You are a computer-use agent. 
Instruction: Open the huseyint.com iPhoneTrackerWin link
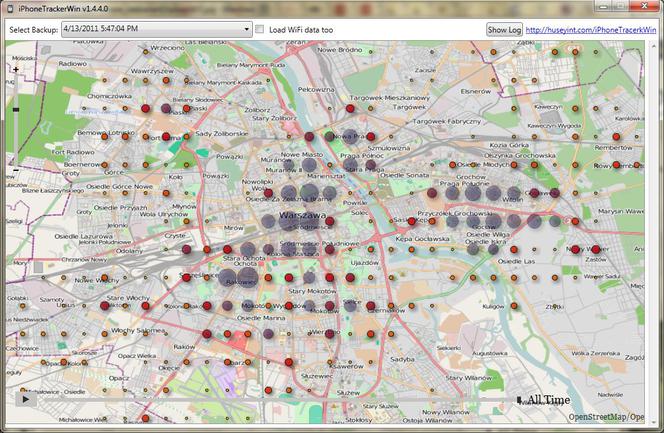(x=591, y=30)
